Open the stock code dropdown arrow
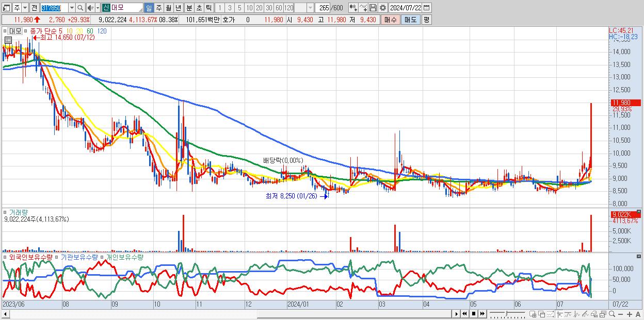Screen dimensions: 644x320 click(x=72, y=8)
